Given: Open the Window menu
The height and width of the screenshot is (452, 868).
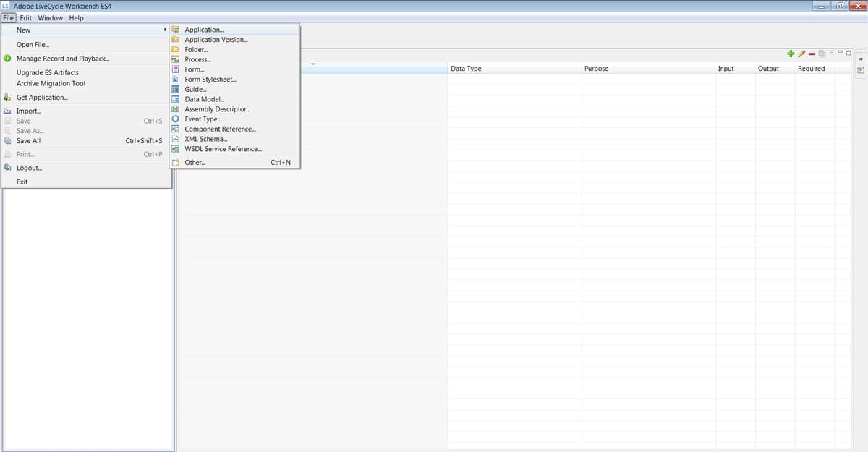Looking at the screenshot, I should tap(50, 17).
